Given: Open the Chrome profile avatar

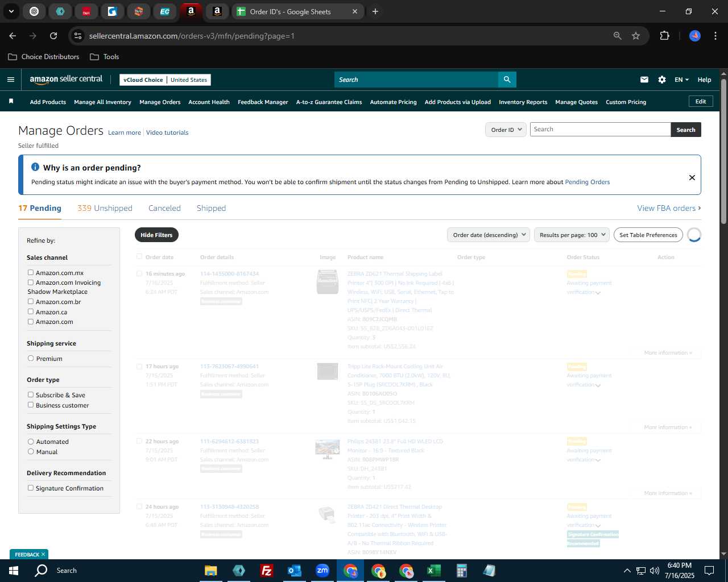Looking at the screenshot, I should click(x=695, y=36).
